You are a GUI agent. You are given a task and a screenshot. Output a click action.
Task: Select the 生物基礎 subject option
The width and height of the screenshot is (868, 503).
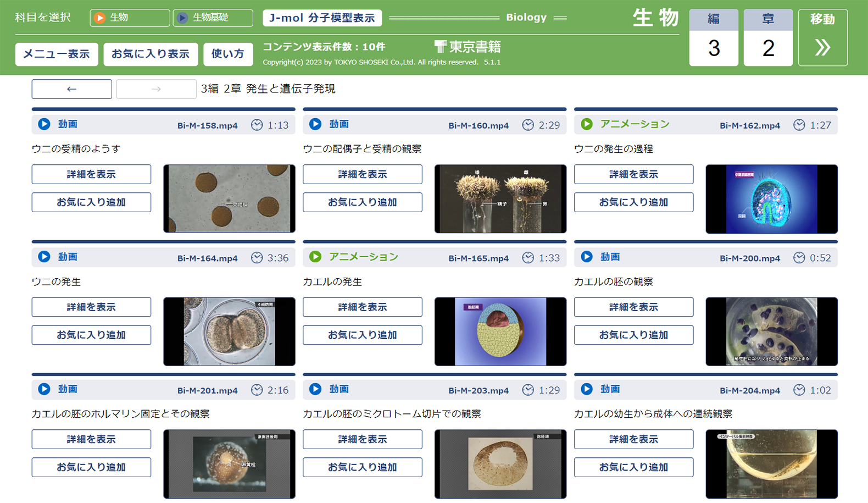pos(213,18)
